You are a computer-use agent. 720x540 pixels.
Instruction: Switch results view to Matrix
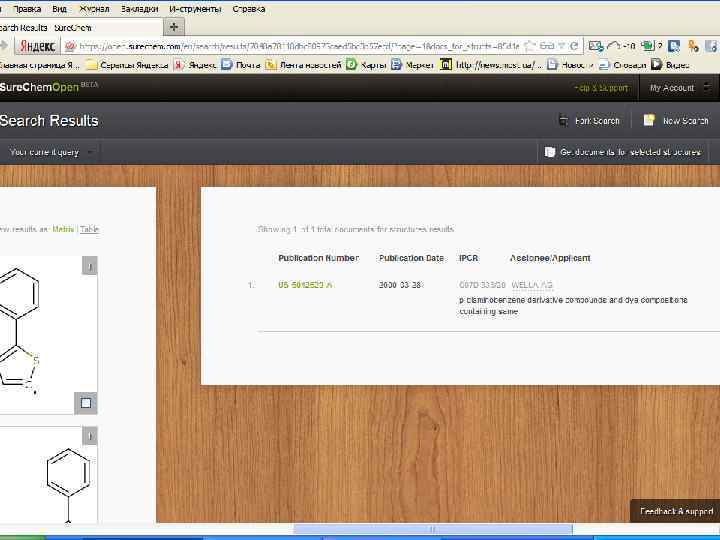63,229
